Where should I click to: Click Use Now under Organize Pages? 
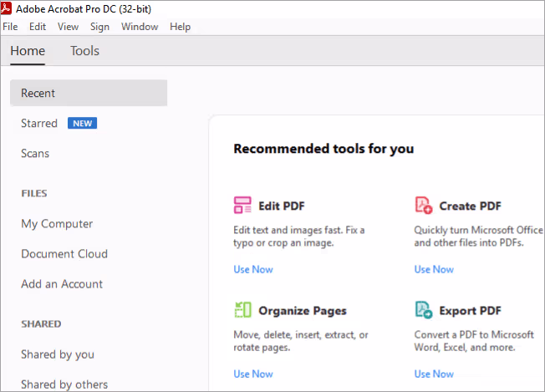pos(253,374)
